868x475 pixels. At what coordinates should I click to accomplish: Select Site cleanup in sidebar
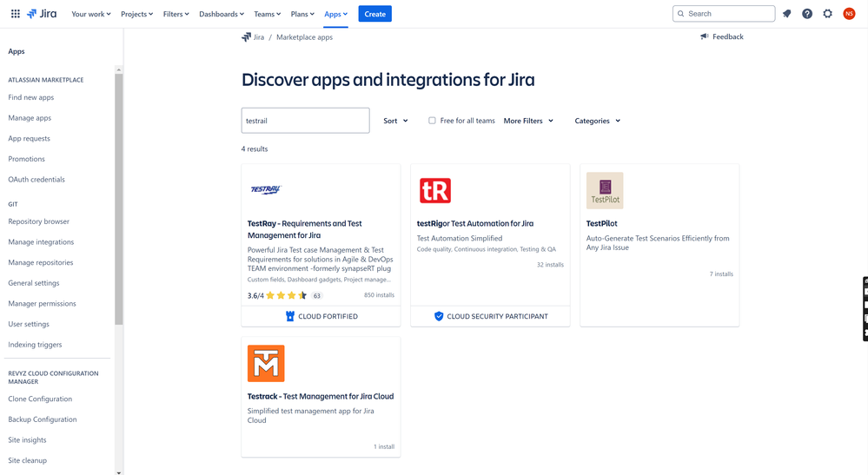click(28, 460)
